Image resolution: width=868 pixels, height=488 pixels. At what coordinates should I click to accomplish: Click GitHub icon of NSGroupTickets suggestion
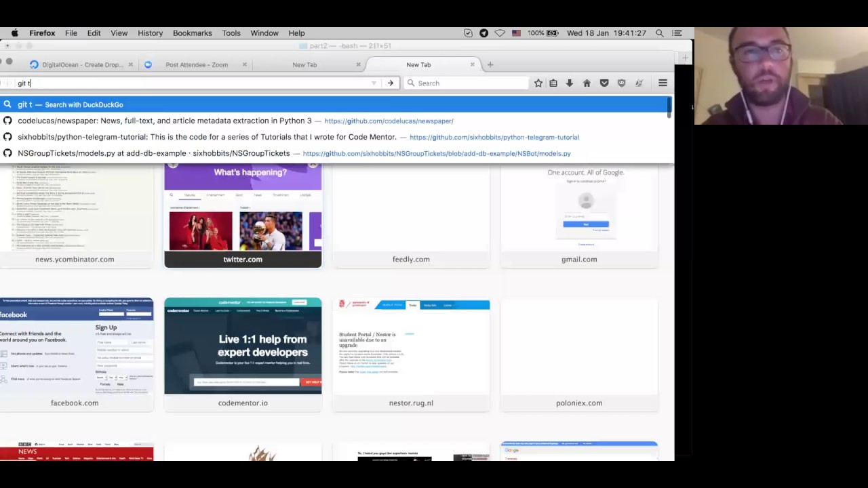[x=7, y=153]
